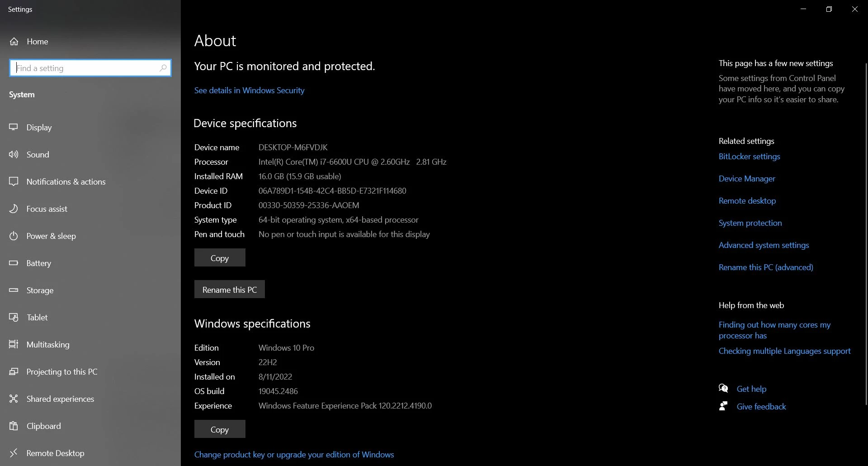Focus the Find a setting search box
Viewport: 868px width, 466px height.
tap(90, 68)
